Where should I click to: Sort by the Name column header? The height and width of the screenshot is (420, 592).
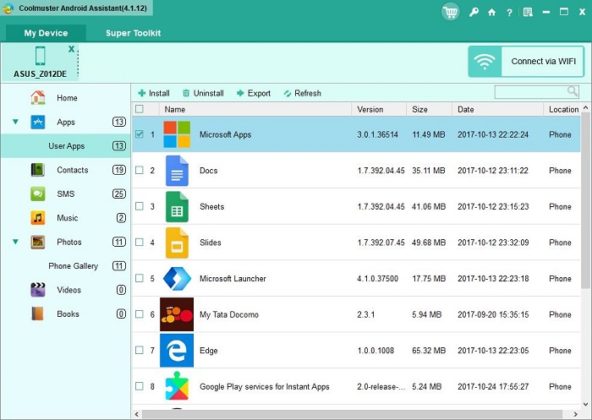(x=255, y=110)
